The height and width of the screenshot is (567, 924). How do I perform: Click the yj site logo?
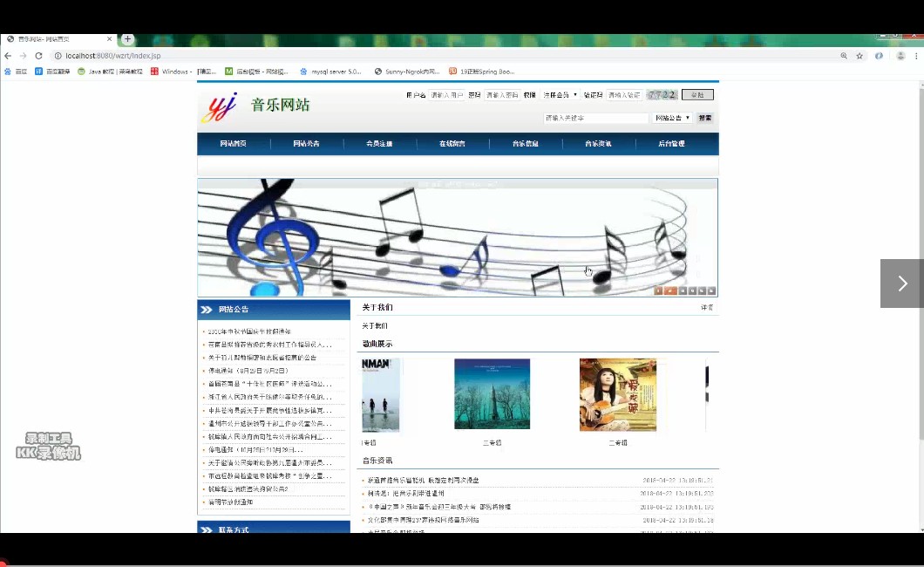219,107
